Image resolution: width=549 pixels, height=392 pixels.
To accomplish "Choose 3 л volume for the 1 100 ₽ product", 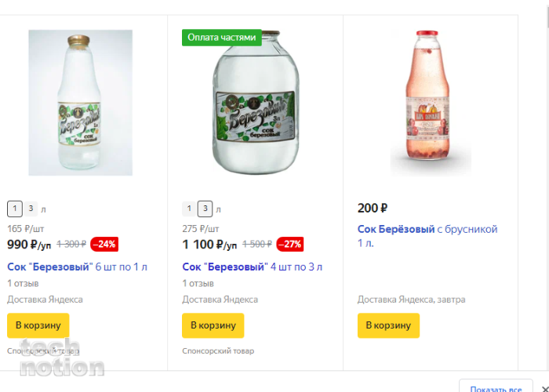I will tap(205, 209).
